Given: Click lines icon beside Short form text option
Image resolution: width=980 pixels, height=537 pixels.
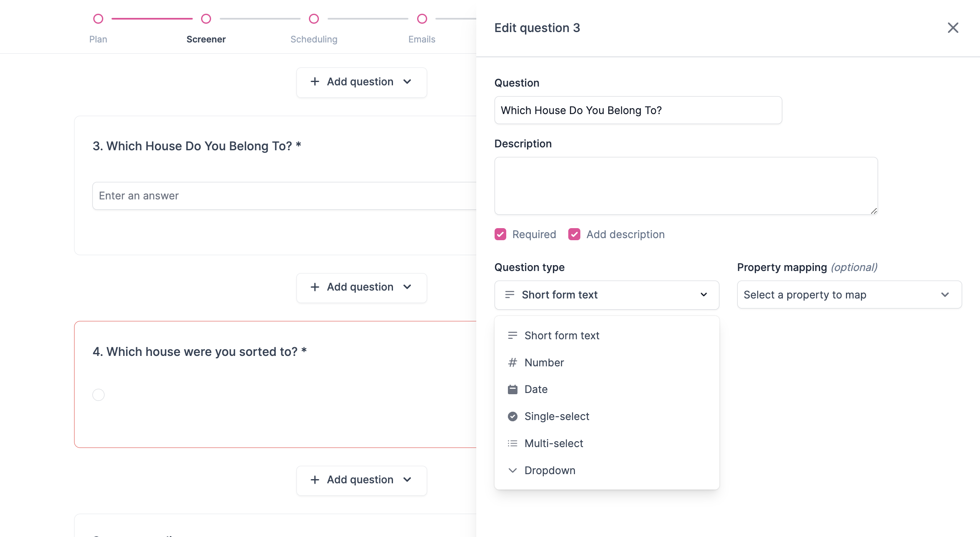Looking at the screenshot, I should [512, 336].
